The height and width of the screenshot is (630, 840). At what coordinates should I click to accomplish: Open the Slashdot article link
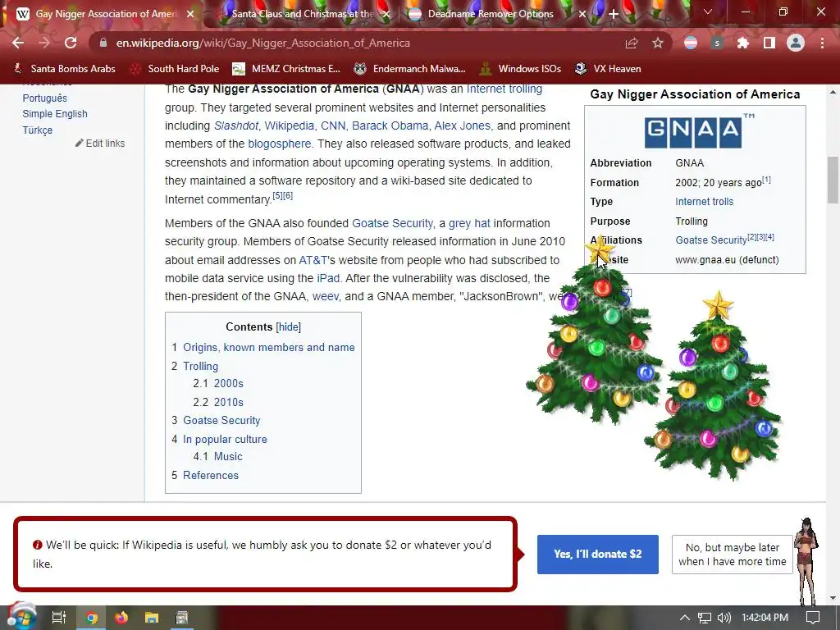coord(236,126)
